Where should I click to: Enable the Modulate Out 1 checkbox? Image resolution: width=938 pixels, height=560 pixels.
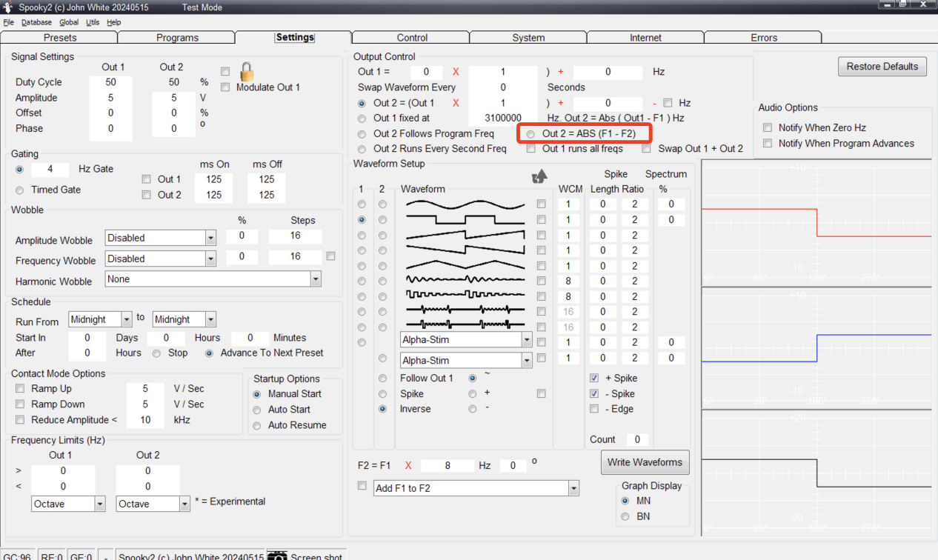pyautogui.click(x=225, y=87)
